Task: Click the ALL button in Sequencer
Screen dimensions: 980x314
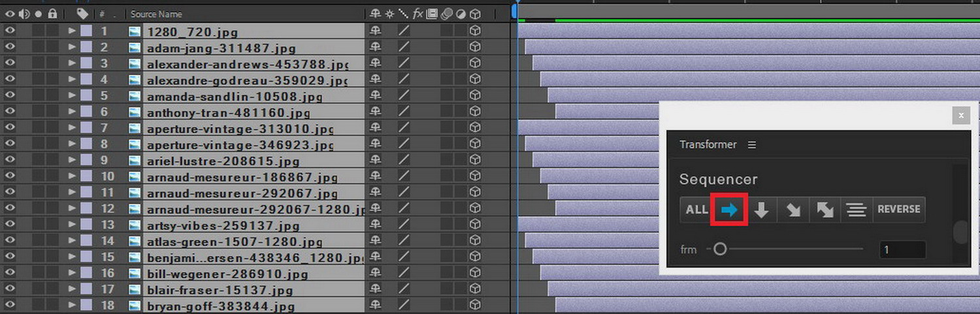Action: [x=696, y=210]
